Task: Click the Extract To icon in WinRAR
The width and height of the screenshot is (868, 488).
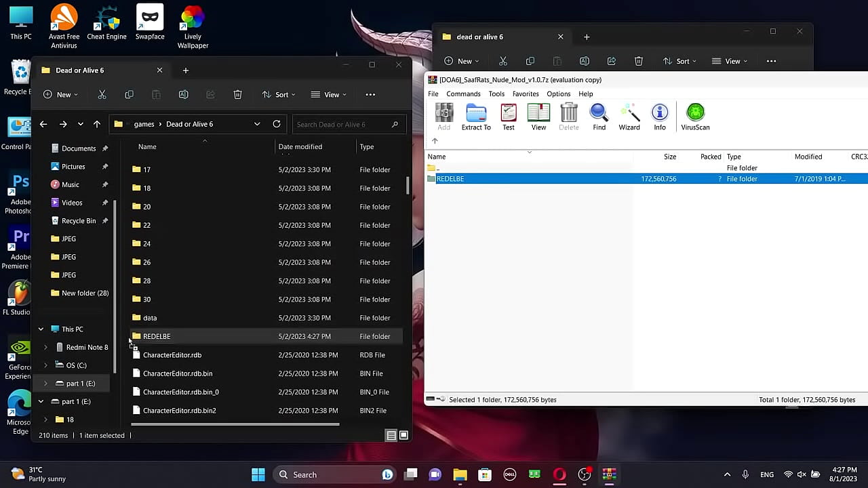Action: point(475,117)
